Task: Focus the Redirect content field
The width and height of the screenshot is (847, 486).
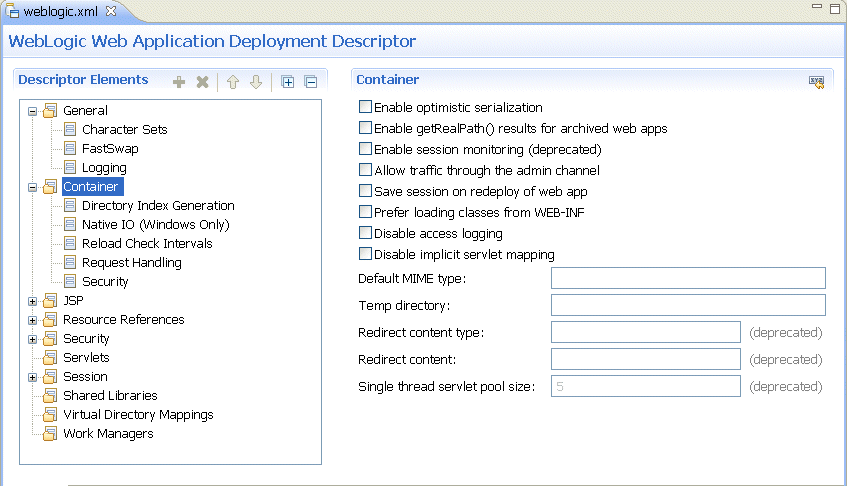Action: pos(646,359)
